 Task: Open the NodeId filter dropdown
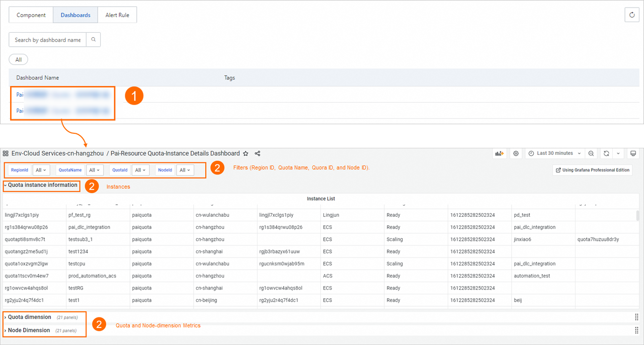point(185,170)
